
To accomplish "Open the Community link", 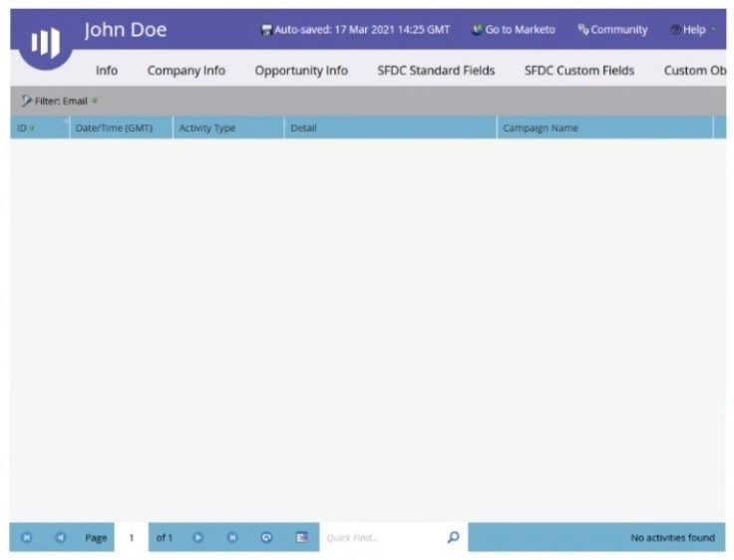I will [x=612, y=30].
